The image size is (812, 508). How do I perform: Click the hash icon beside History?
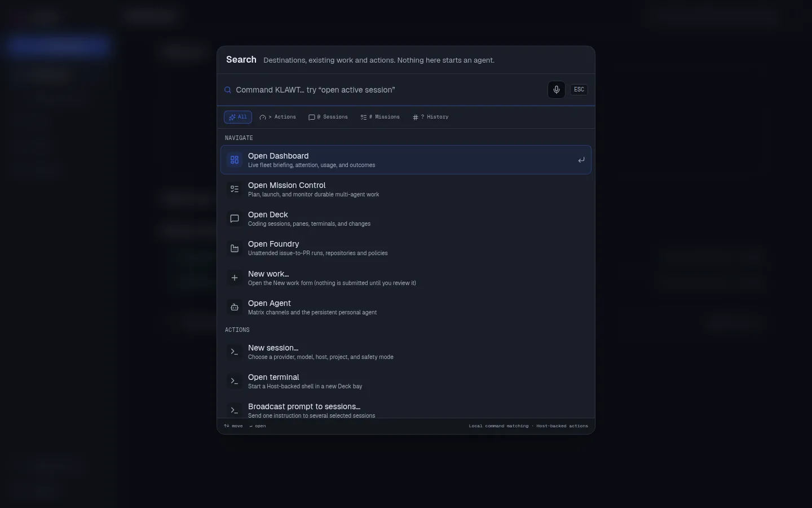pyautogui.click(x=416, y=117)
